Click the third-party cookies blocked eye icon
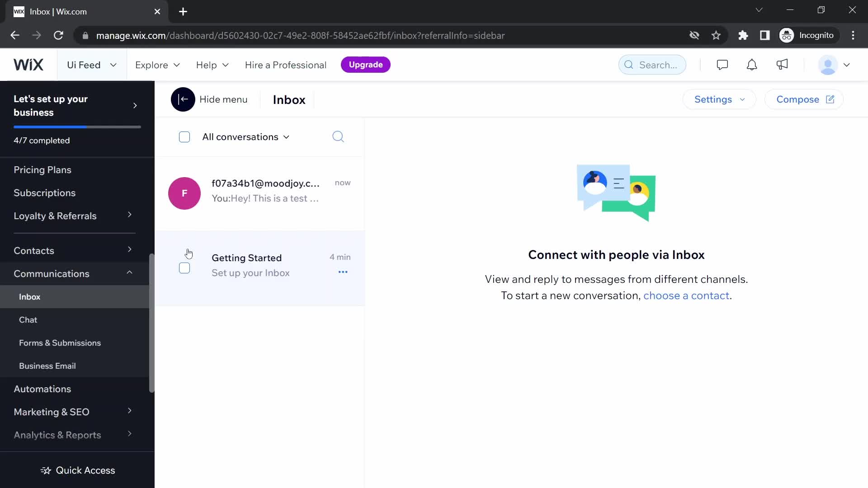868x488 pixels. point(694,35)
